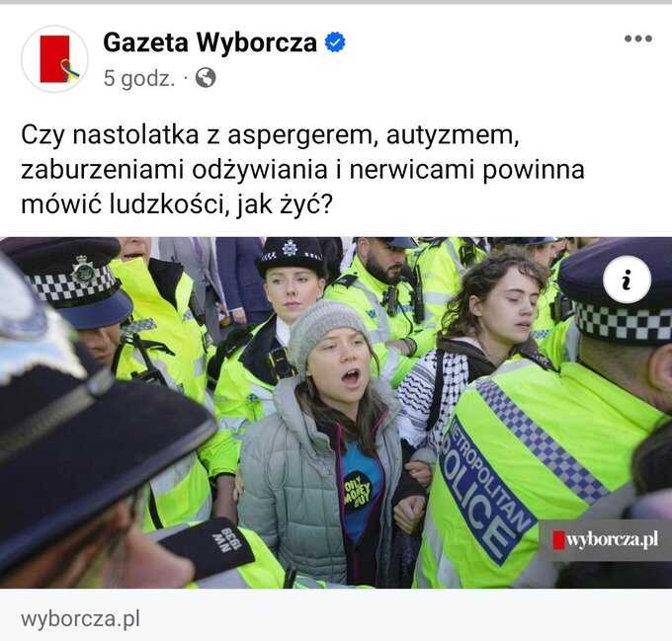Click the info "i" icon on photo
Screen dimensions: 672x641
tap(627, 280)
